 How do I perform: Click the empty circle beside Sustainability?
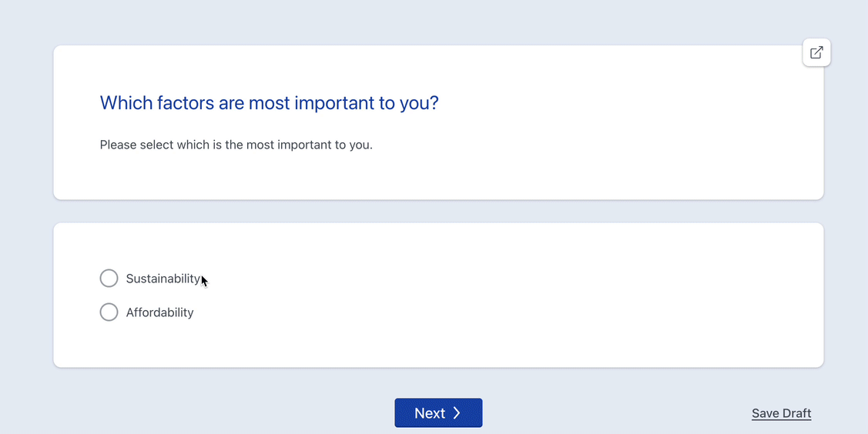[109, 278]
